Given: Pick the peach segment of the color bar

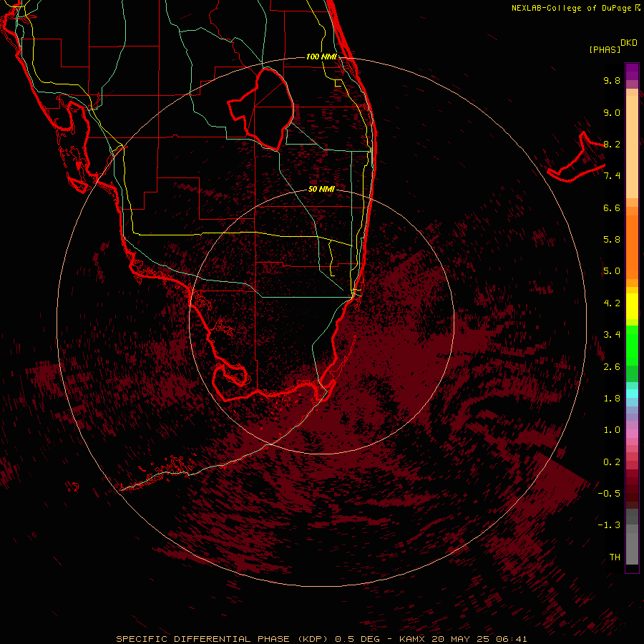Looking at the screenshot, I should tap(632, 144).
